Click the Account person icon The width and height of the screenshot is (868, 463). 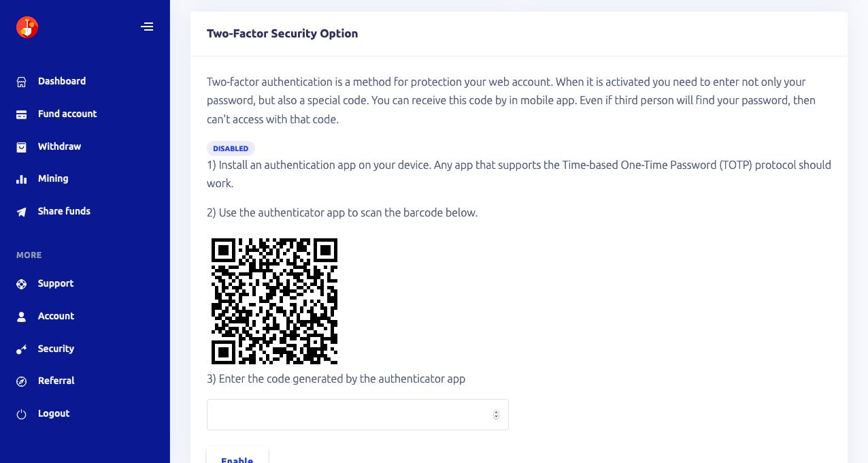point(22,317)
